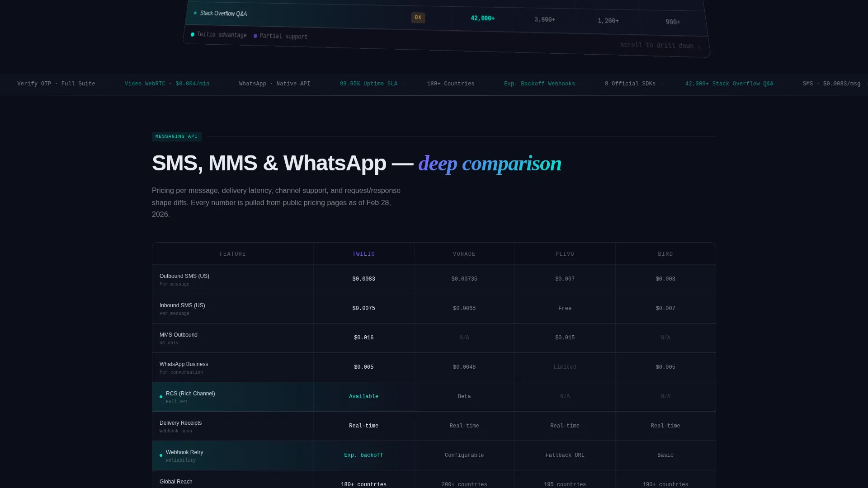
Task: Click Twilio '180+ countries' cell
Action: tap(364, 484)
